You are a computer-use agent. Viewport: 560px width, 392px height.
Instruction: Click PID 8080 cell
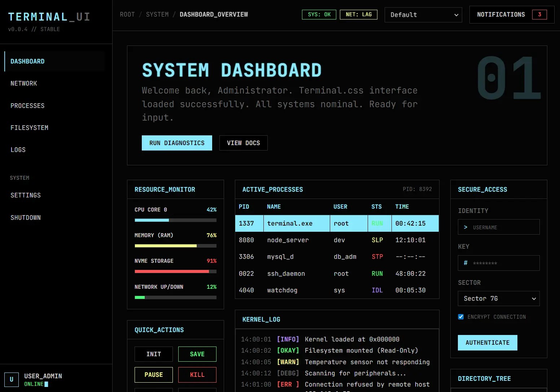pos(246,240)
